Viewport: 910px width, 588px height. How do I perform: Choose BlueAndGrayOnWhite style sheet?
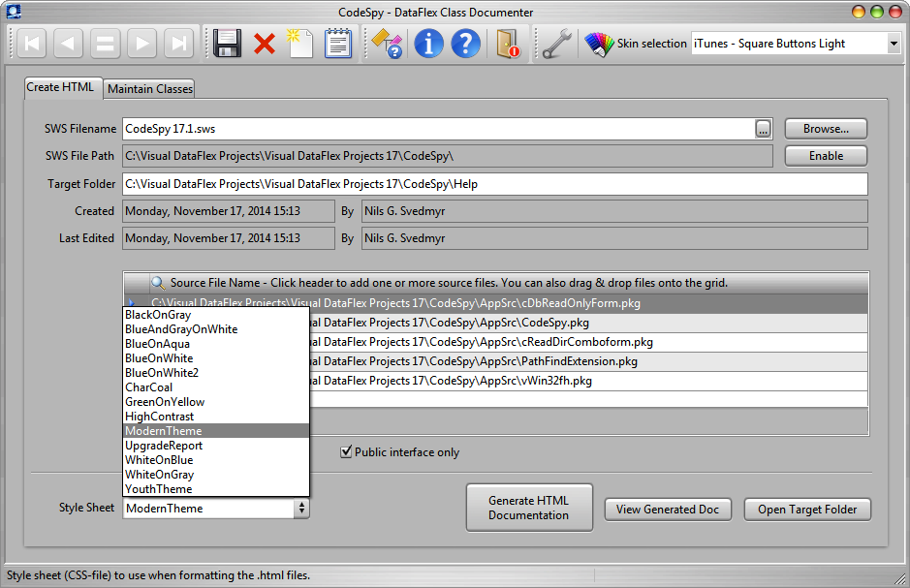coord(216,329)
